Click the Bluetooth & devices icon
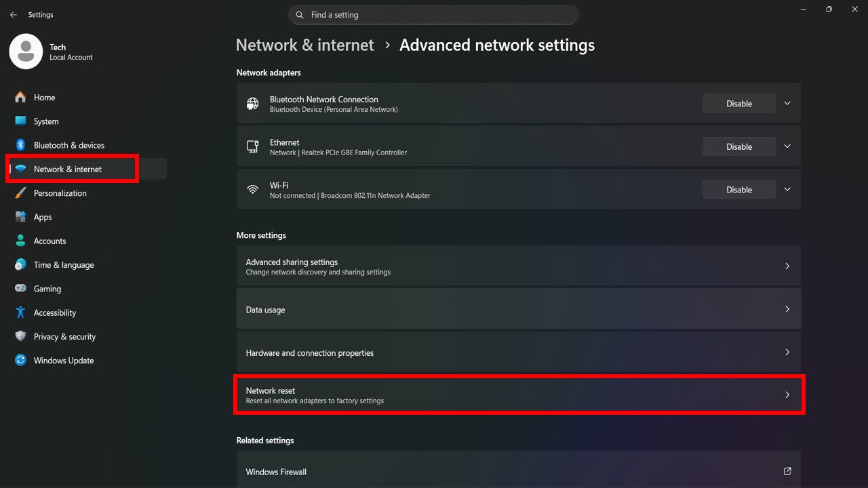 click(20, 145)
